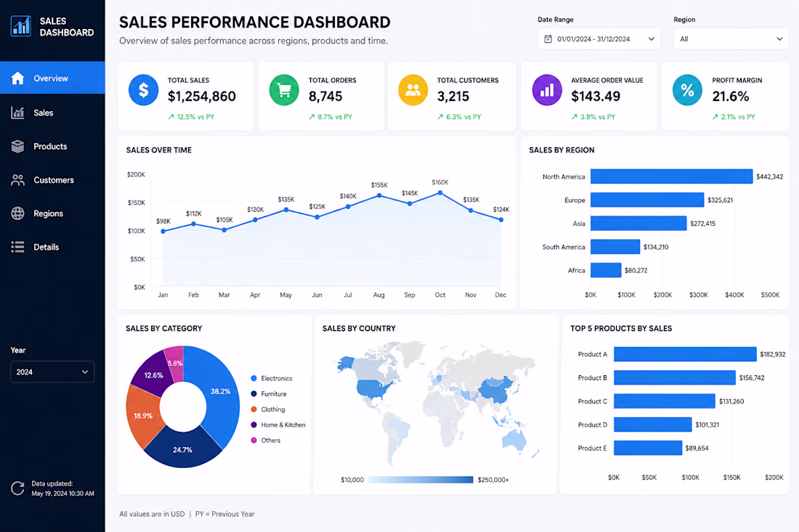Click the 2.1% vs PY trend arrow

tap(715, 117)
